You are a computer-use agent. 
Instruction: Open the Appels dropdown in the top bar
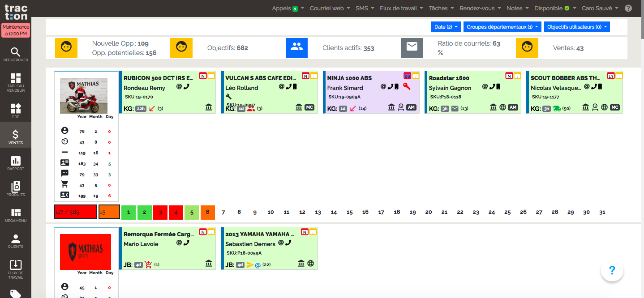click(288, 8)
